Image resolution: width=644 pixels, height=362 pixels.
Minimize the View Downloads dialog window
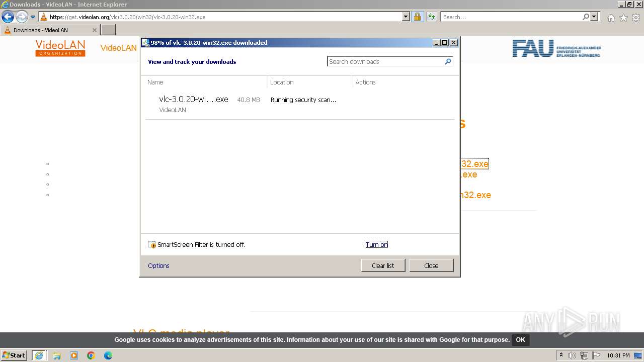click(437, 43)
